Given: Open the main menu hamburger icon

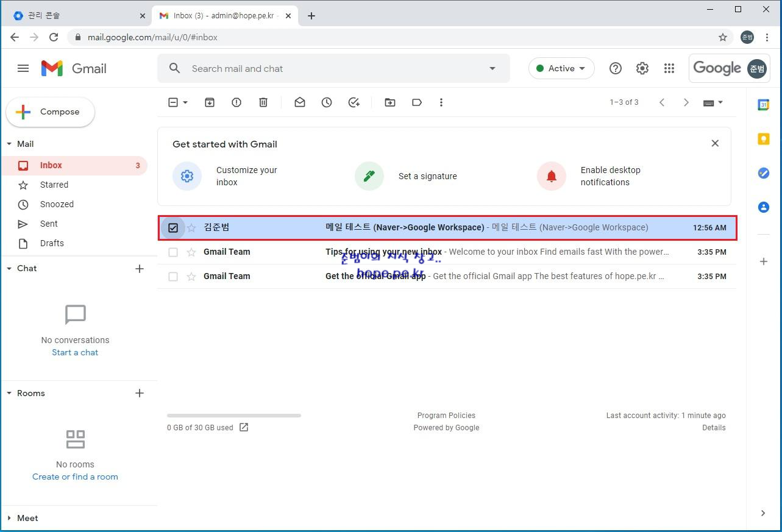Looking at the screenshot, I should pyautogui.click(x=23, y=68).
